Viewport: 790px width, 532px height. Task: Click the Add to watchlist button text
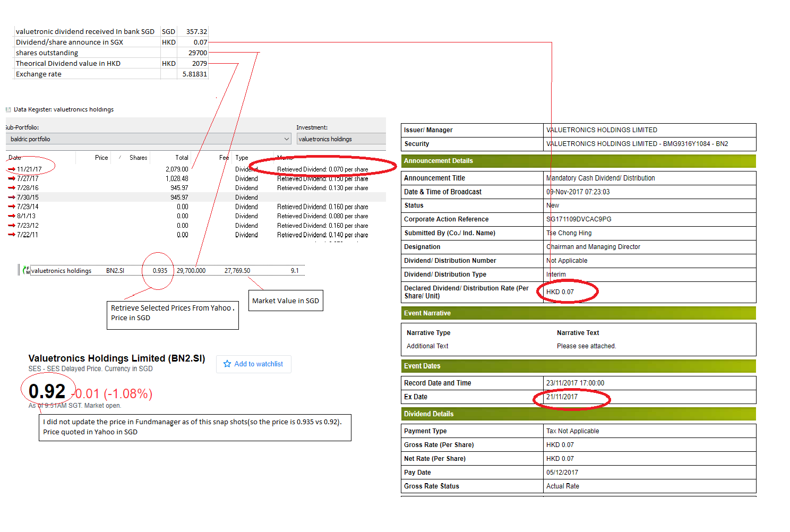(259, 364)
